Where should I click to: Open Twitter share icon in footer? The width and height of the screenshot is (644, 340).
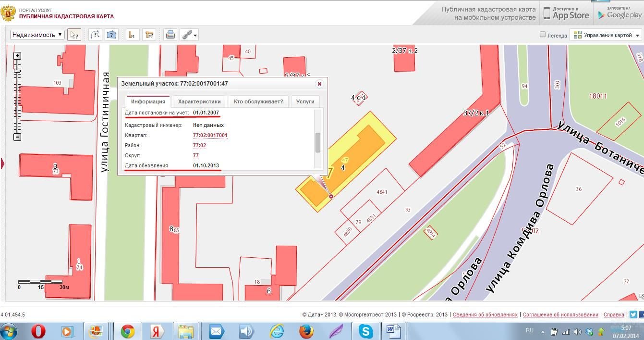click(633, 315)
